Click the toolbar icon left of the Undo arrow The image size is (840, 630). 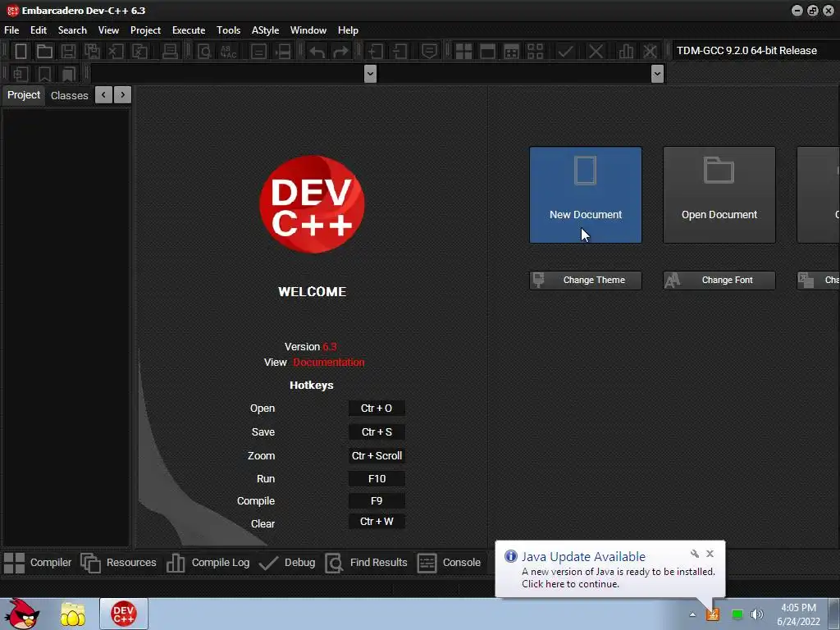click(x=283, y=52)
